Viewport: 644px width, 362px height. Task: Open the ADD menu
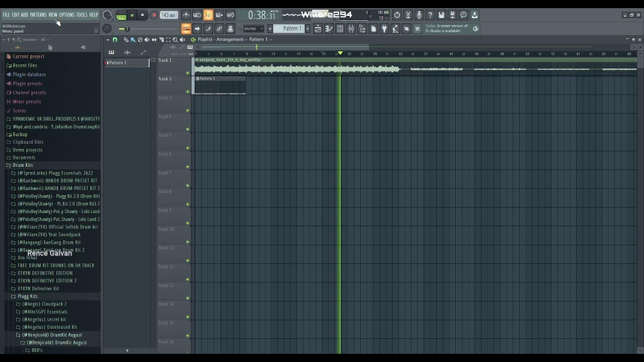(25, 15)
